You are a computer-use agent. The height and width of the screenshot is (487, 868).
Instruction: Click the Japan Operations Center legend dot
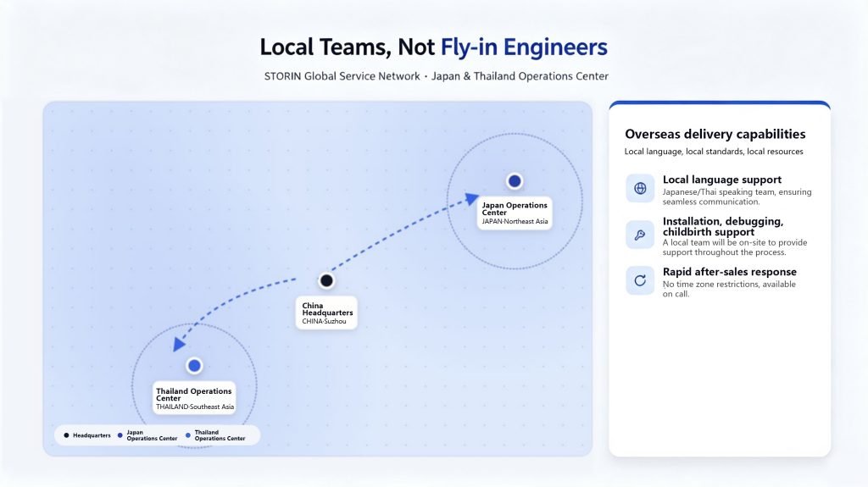click(120, 435)
